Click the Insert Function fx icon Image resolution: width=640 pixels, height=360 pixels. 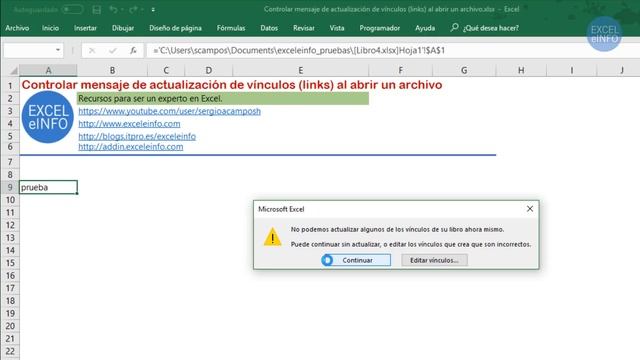(x=133, y=51)
